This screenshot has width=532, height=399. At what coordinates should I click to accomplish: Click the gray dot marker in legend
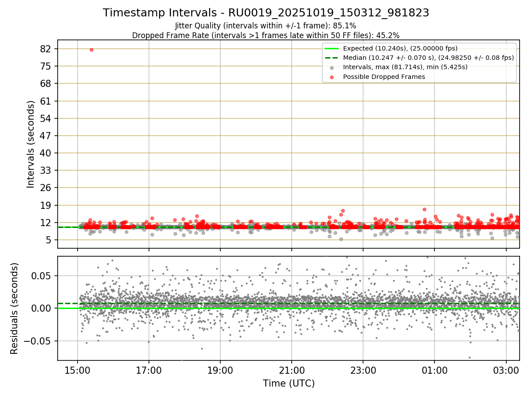click(332, 67)
